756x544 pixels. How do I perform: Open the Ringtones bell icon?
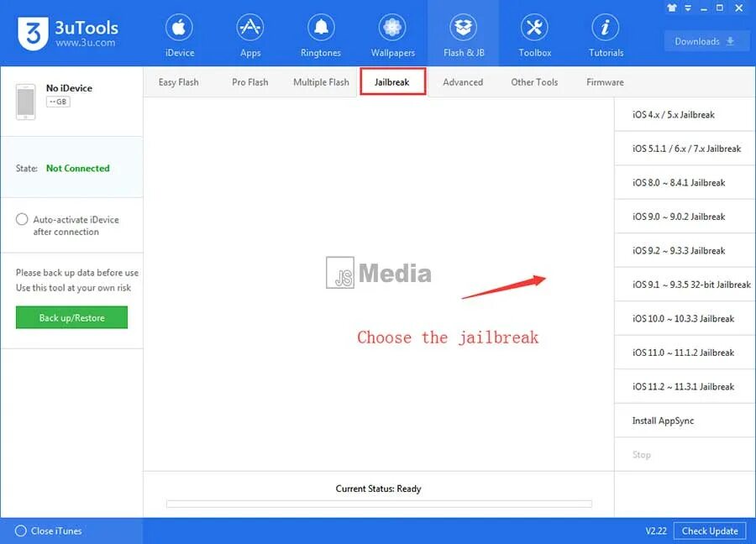[321, 28]
